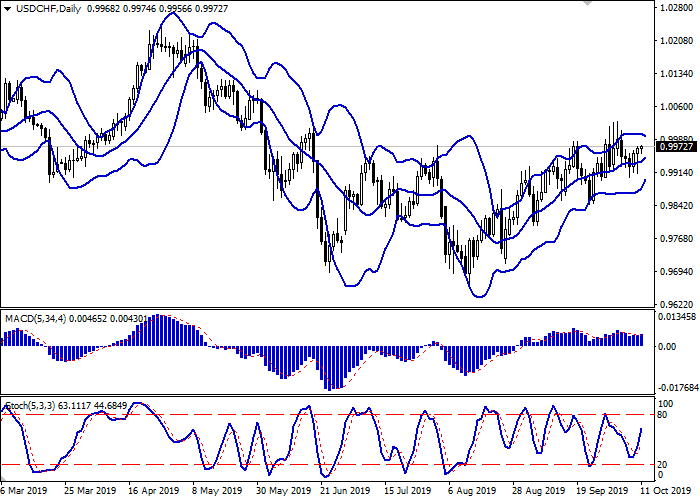This screenshot has width=700, height=500.
Task: Click the 0.98420 price axis label
Action: click(671, 206)
